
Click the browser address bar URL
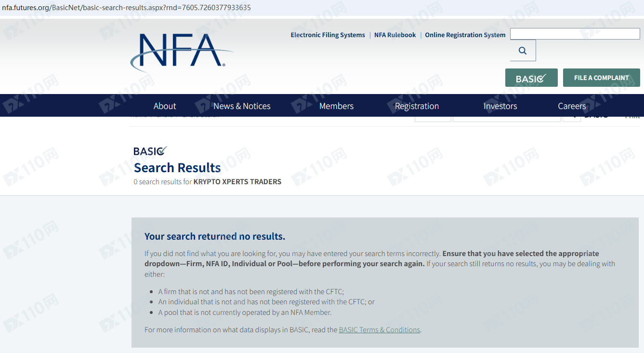(x=126, y=8)
